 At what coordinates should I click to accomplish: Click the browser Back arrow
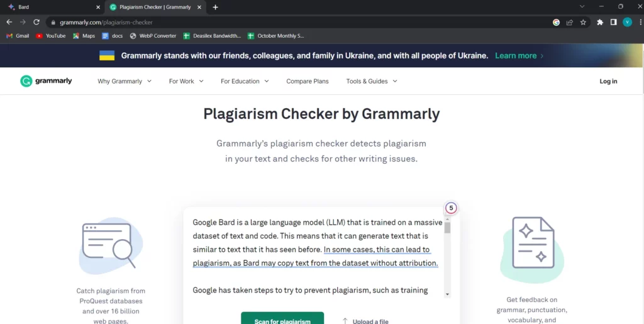pos(9,22)
